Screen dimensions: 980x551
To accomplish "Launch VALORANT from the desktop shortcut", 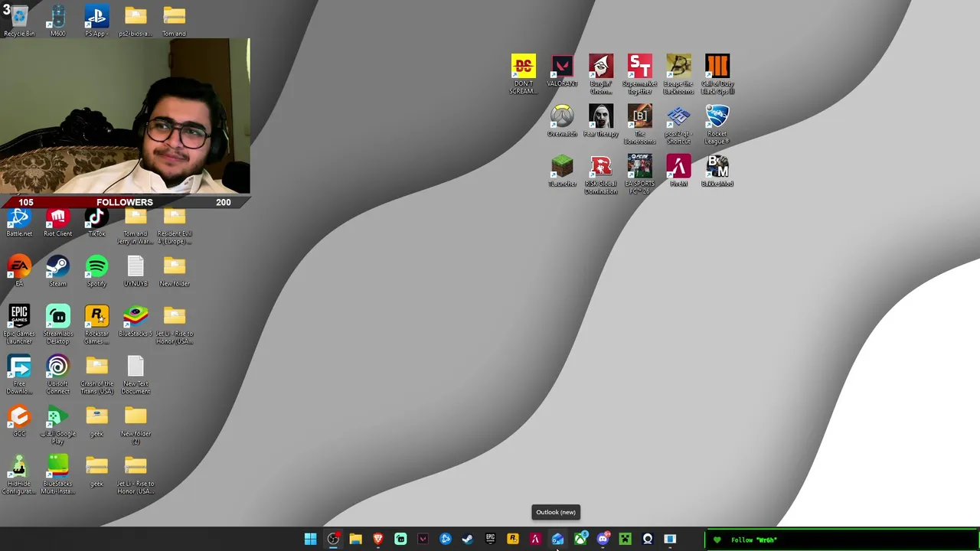I will [x=562, y=70].
